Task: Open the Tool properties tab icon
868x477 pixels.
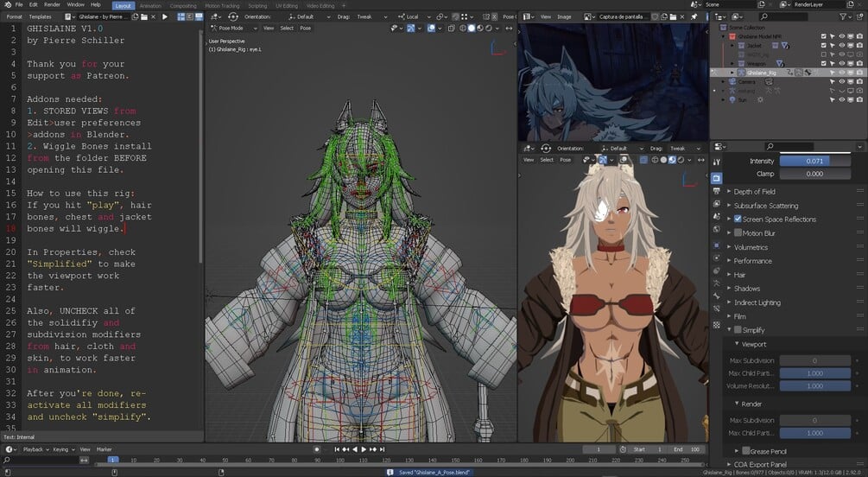Action: point(717,162)
